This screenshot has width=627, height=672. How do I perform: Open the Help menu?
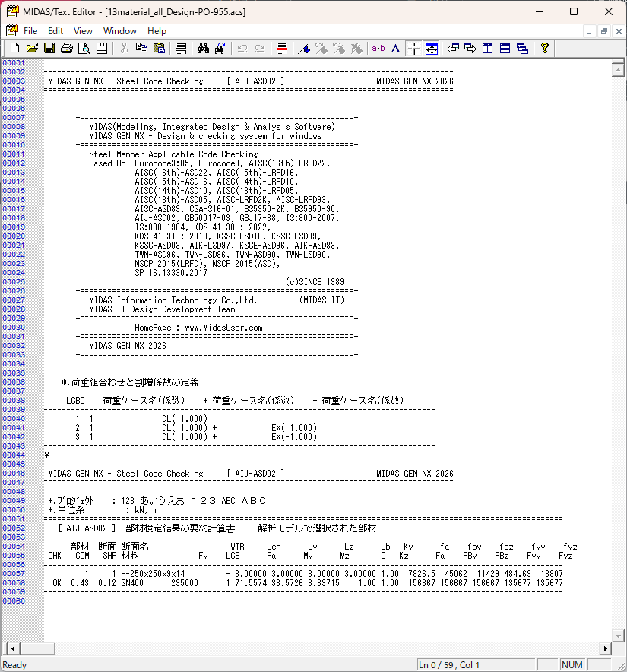point(157,31)
